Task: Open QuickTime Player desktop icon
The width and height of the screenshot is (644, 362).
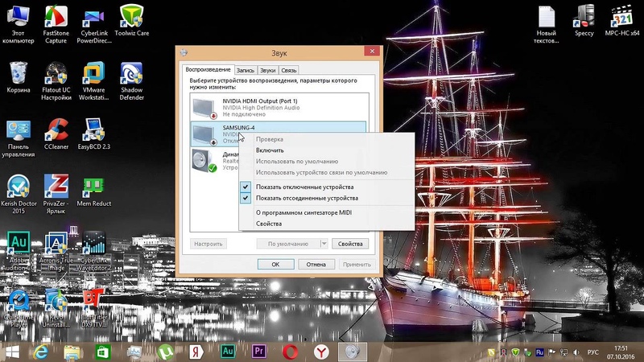Action: pos(19,308)
